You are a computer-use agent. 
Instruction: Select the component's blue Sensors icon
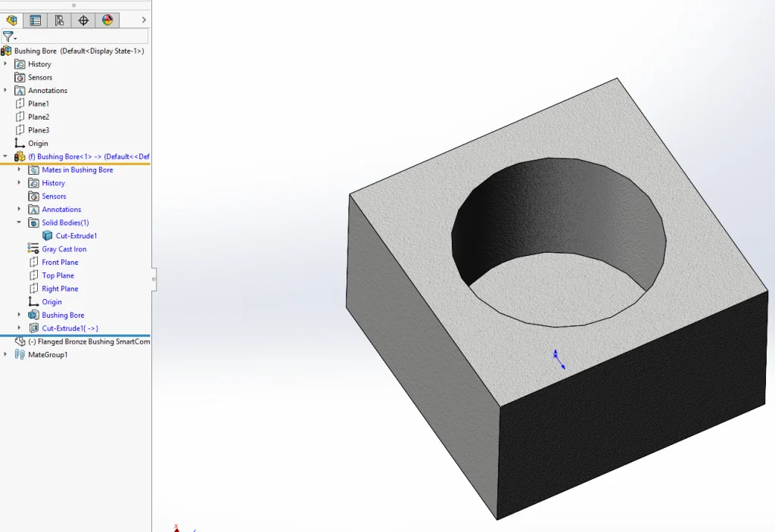click(33, 196)
